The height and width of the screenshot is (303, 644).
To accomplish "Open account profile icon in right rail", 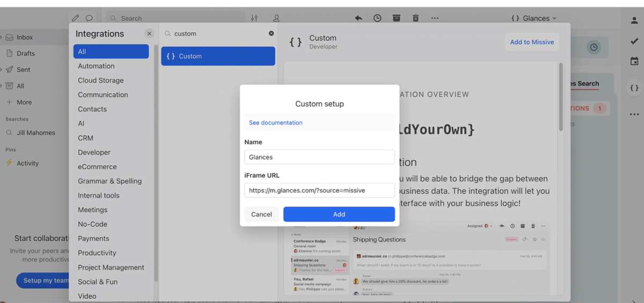I will (634, 20).
